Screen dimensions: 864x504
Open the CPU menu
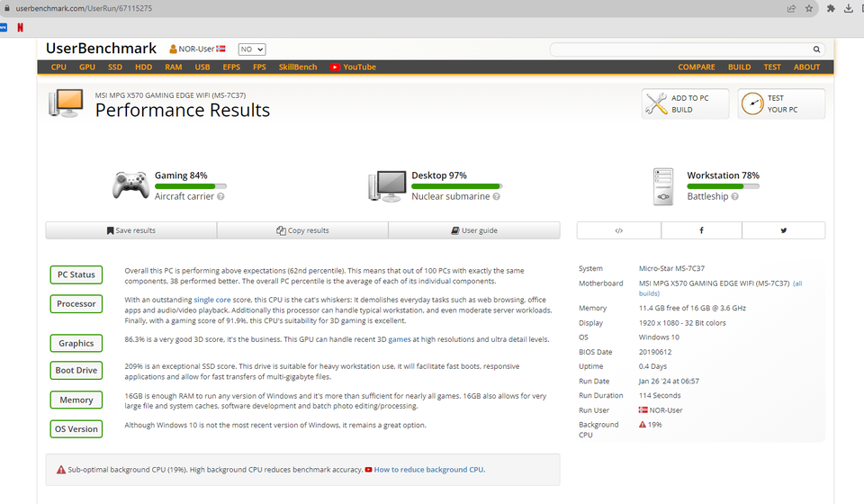coord(58,67)
